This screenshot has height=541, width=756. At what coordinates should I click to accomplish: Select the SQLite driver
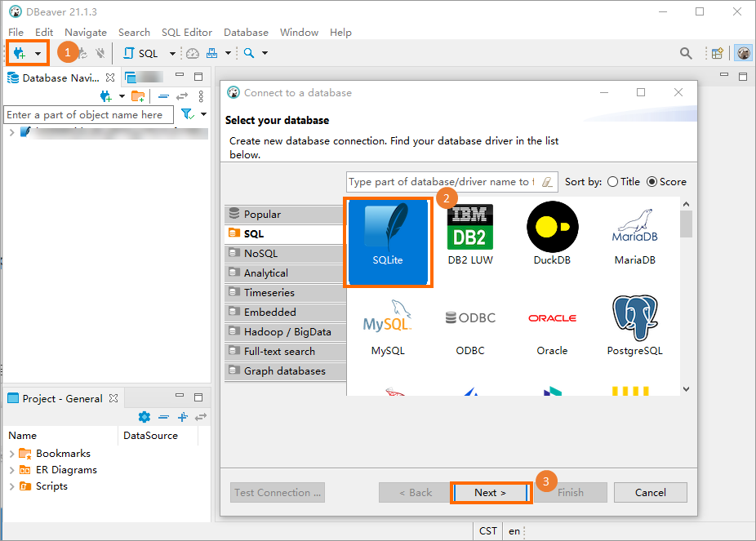pos(388,242)
